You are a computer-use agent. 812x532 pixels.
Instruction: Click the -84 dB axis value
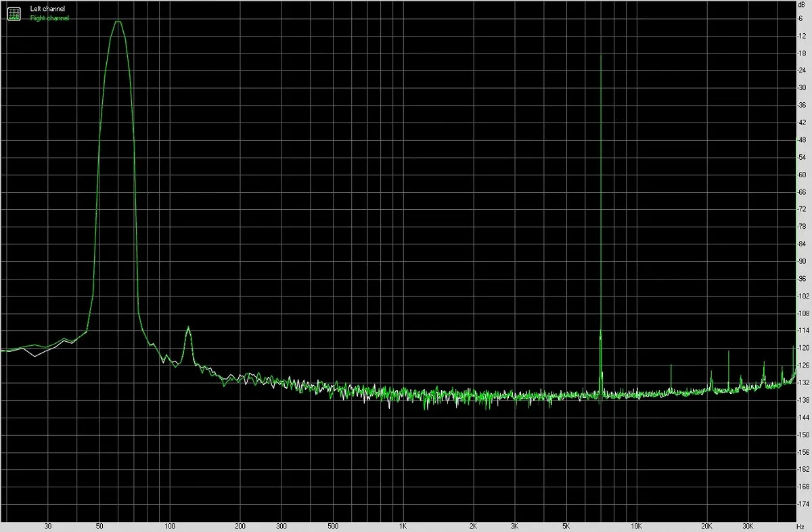pyautogui.click(x=803, y=244)
